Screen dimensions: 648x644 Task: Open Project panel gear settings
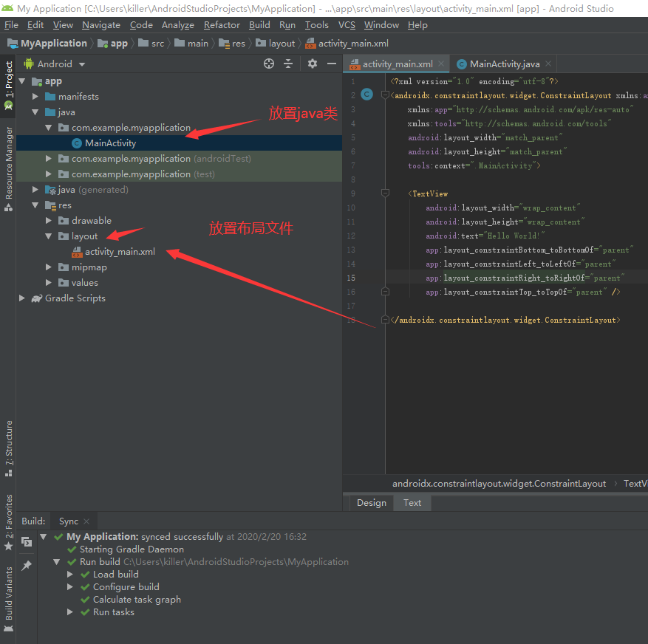click(313, 64)
